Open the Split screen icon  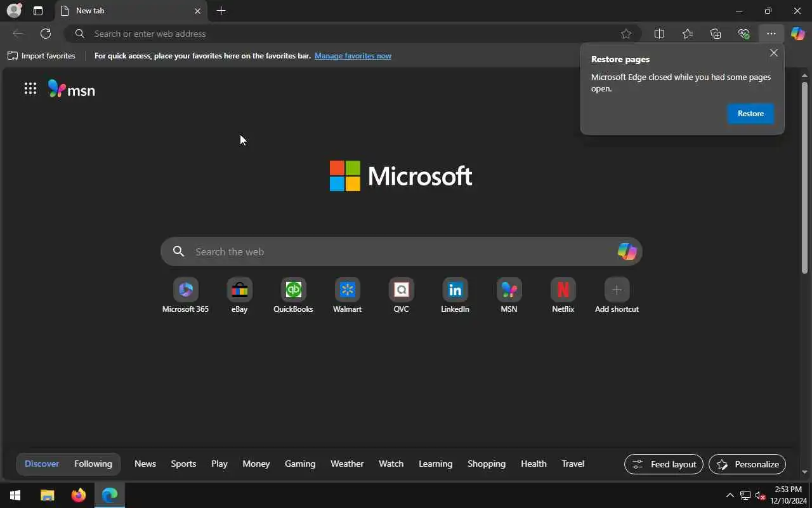pyautogui.click(x=659, y=34)
